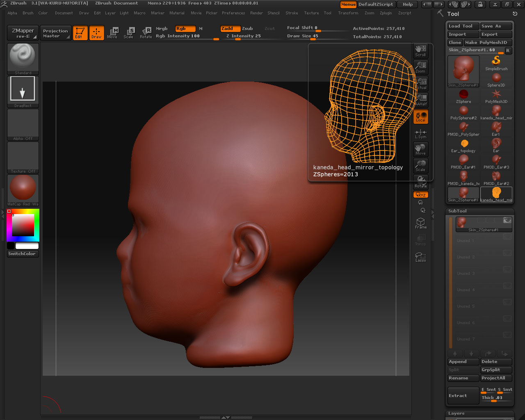Click the Frame icon in right shelf

[x=420, y=223]
